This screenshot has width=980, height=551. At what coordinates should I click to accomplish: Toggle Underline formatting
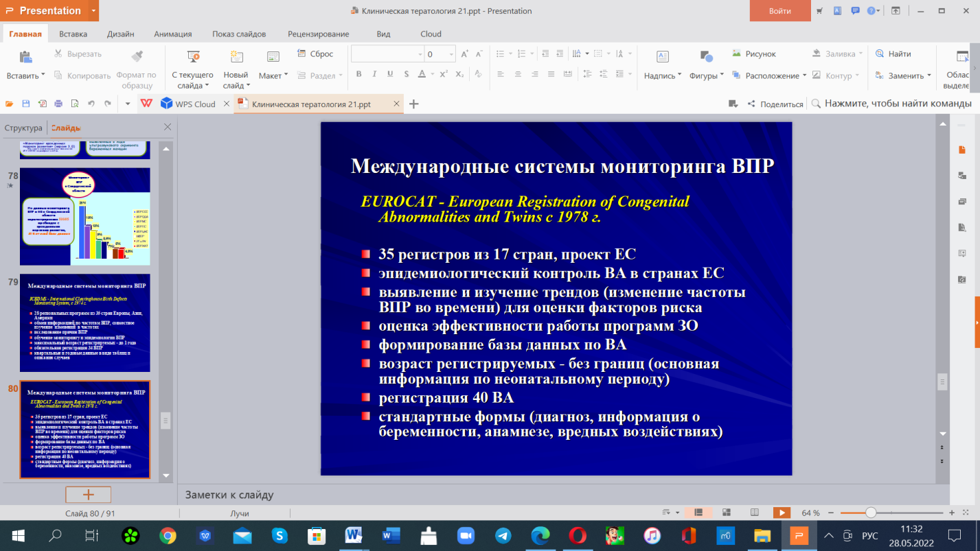click(389, 74)
